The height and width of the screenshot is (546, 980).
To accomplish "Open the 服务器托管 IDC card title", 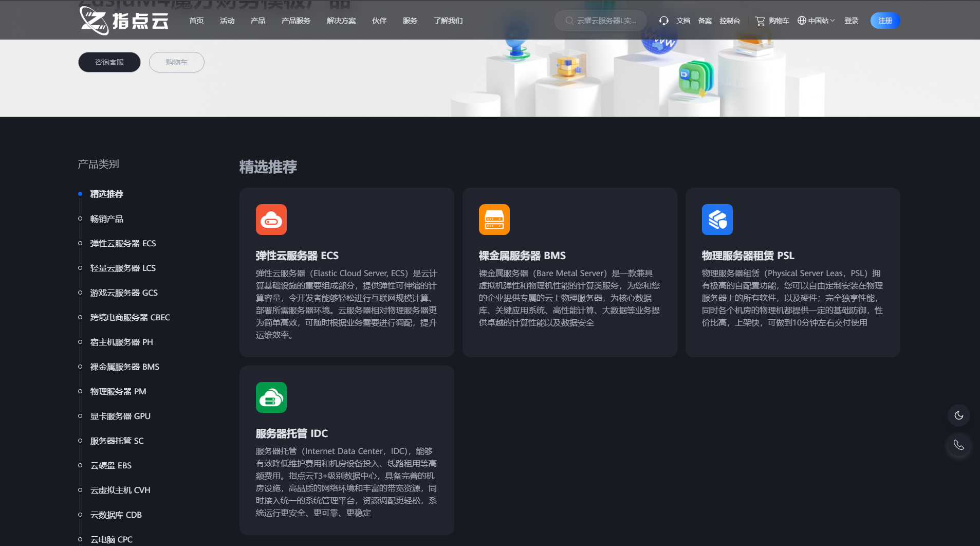I will 292,433.
